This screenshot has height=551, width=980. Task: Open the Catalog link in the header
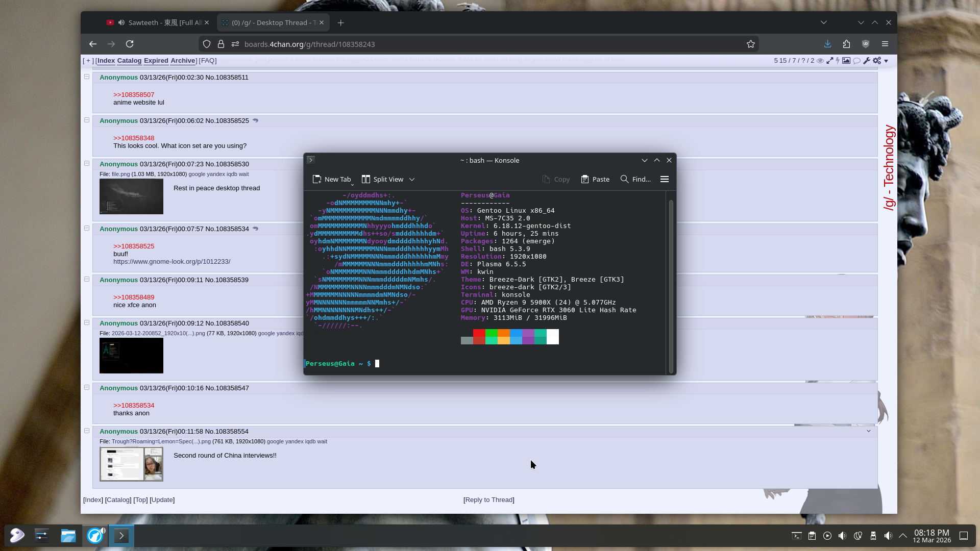[x=129, y=61]
